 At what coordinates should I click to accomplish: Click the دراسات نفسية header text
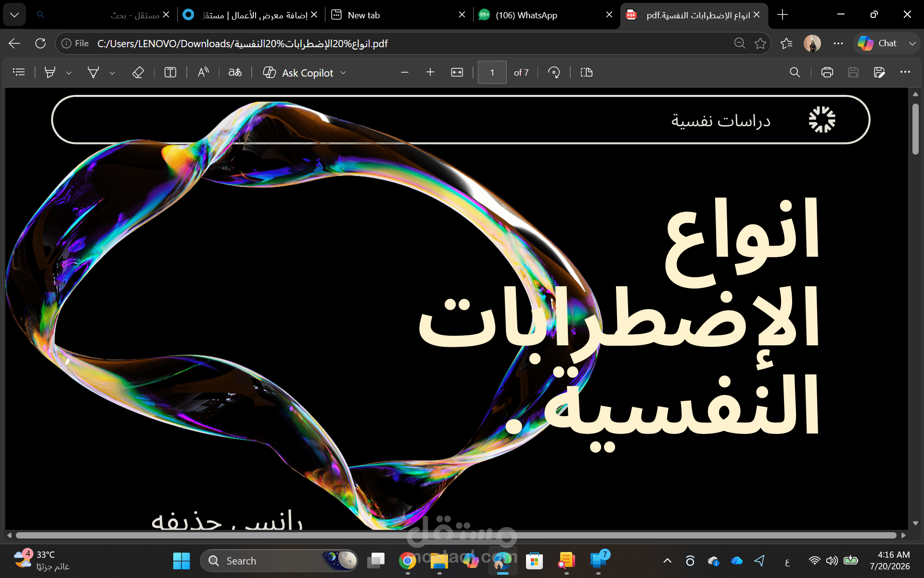[721, 120]
